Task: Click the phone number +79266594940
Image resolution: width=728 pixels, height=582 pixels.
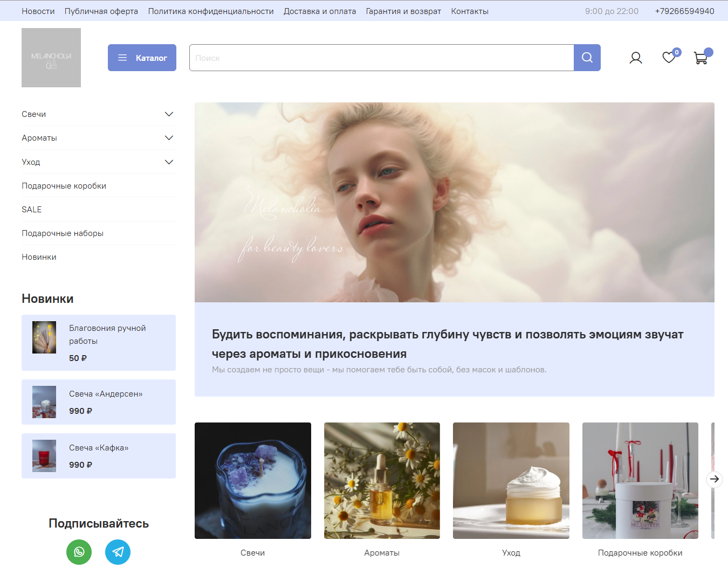Action: pyautogui.click(x=685, y=11)
